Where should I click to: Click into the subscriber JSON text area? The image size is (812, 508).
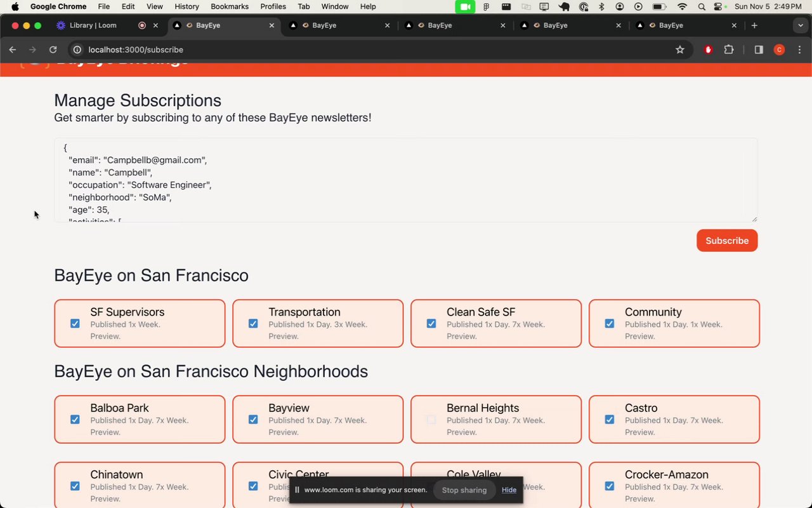point(406,180)
